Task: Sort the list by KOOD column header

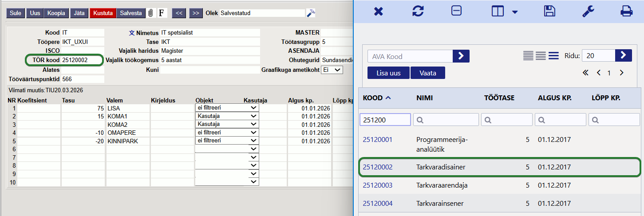Action: (x=373, y=98)
